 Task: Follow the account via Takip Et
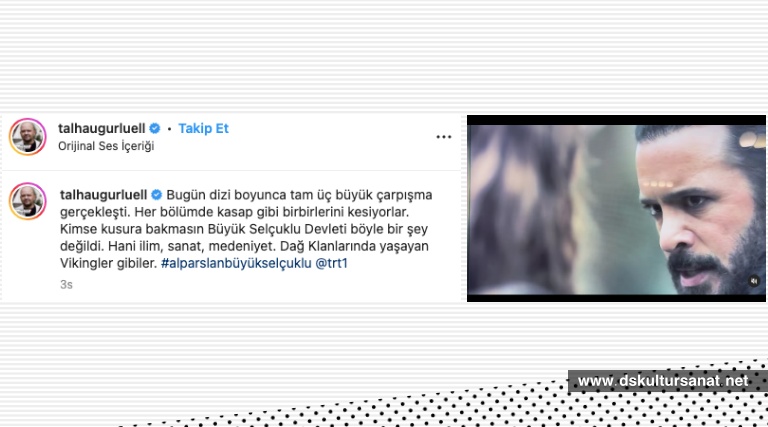[x=203, y=128]
